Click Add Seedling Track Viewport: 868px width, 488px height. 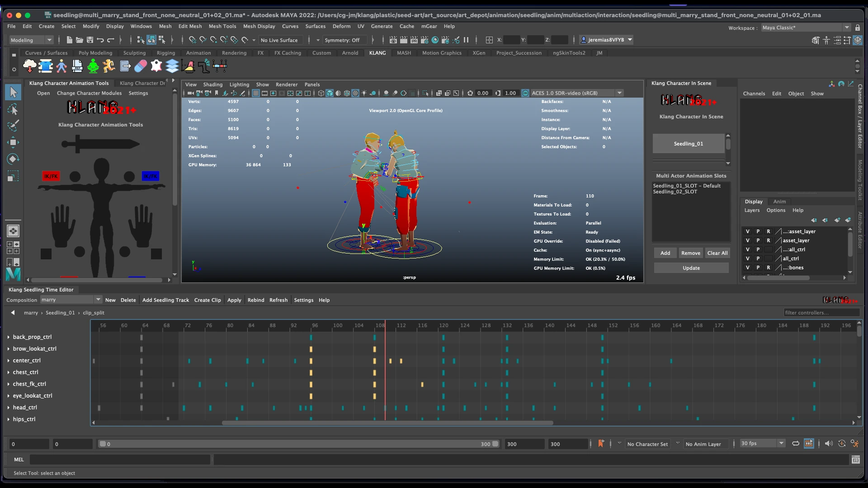pos(165,300)
